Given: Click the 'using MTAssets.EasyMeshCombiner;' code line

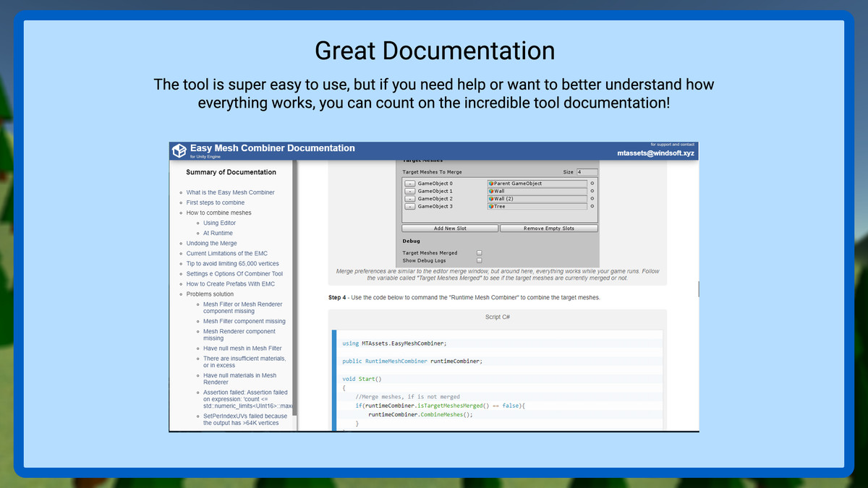Looking at the screenshot, I should coord(394,343).
